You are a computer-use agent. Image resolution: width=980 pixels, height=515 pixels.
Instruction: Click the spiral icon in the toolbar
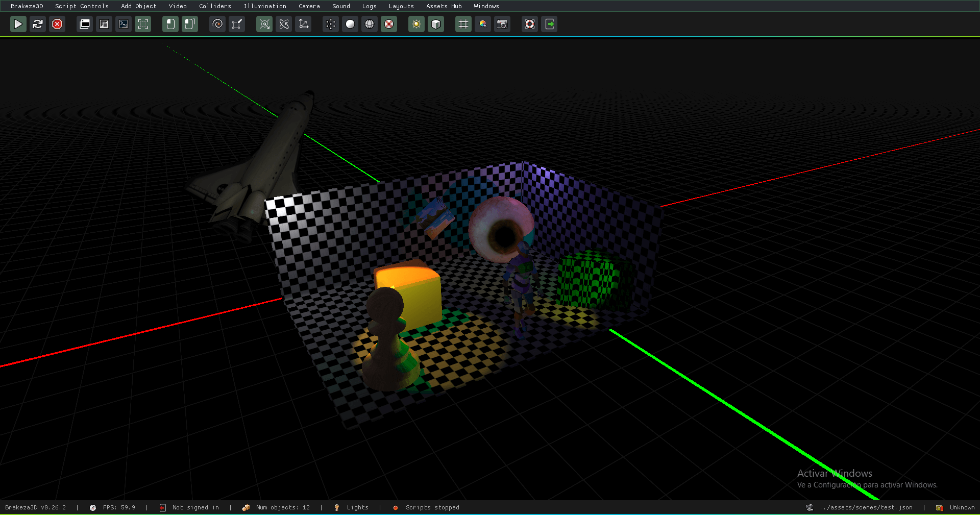217,24
